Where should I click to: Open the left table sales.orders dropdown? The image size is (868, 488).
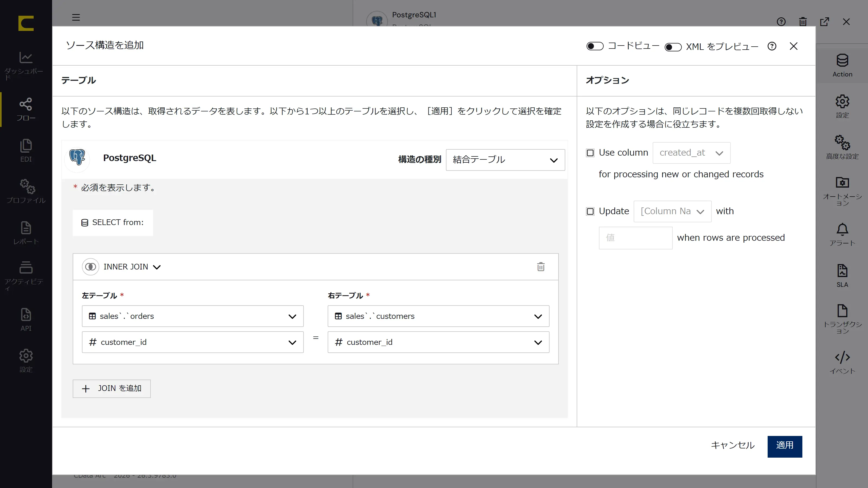(x=192, y=316)
